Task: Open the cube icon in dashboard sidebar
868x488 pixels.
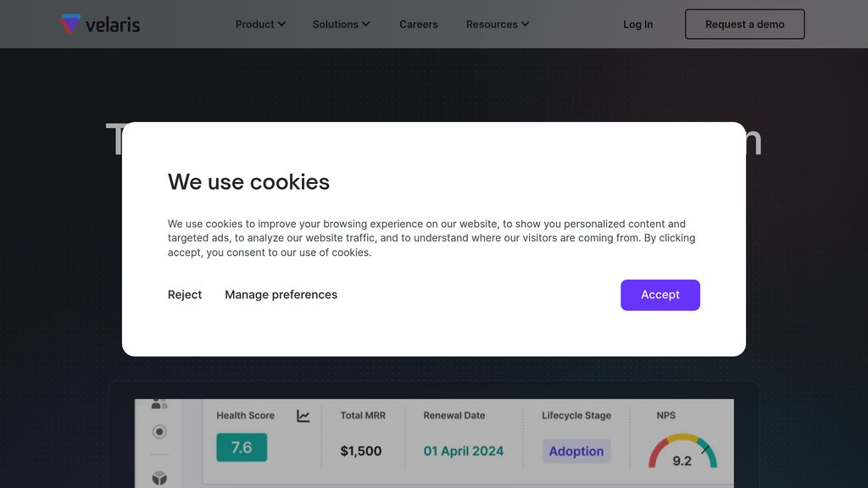Action: coord(159,478)
